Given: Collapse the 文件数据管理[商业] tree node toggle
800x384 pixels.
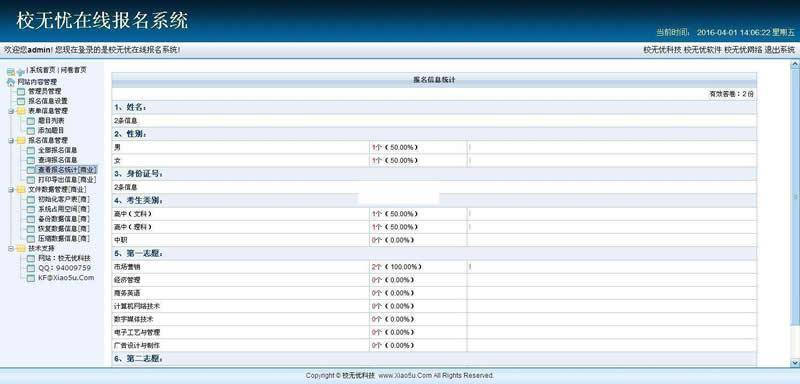Looking at the screenshot, I should tap(11, 190).
